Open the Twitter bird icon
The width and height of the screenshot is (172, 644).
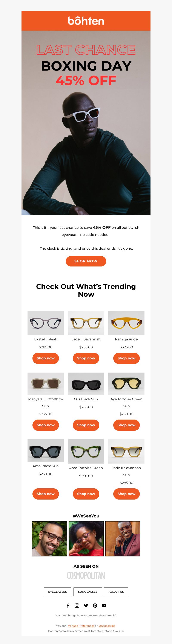click(x=86, y=605)
